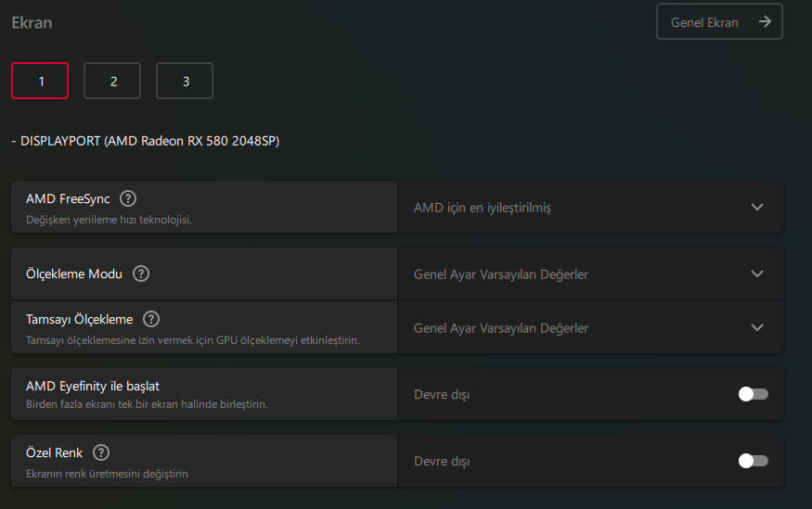The width and height of the screenshot is (812, 509).
Task: Click the arrow icon in Genel Ekran button
Action: [765, 21]
